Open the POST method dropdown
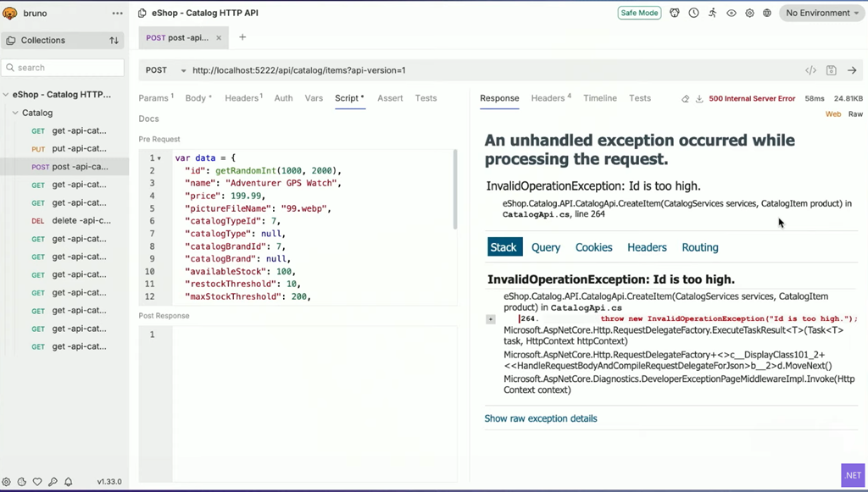This screenshot has width=868, height=492. point(167,70)
